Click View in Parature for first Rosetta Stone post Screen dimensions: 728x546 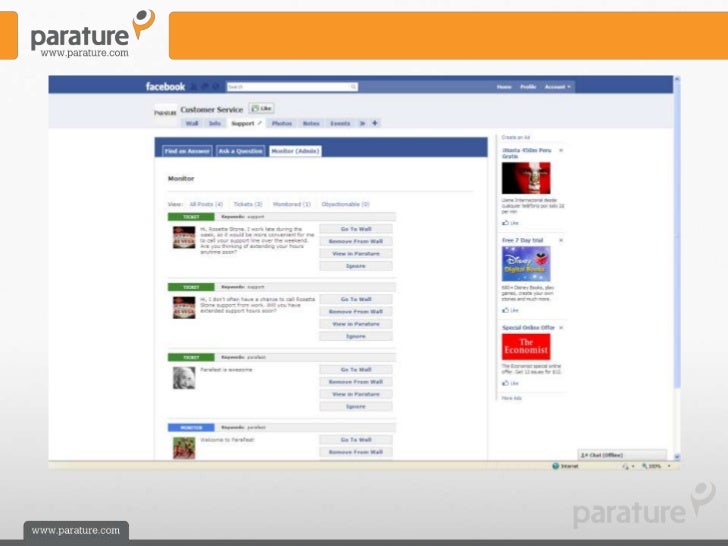click(356, 254)
